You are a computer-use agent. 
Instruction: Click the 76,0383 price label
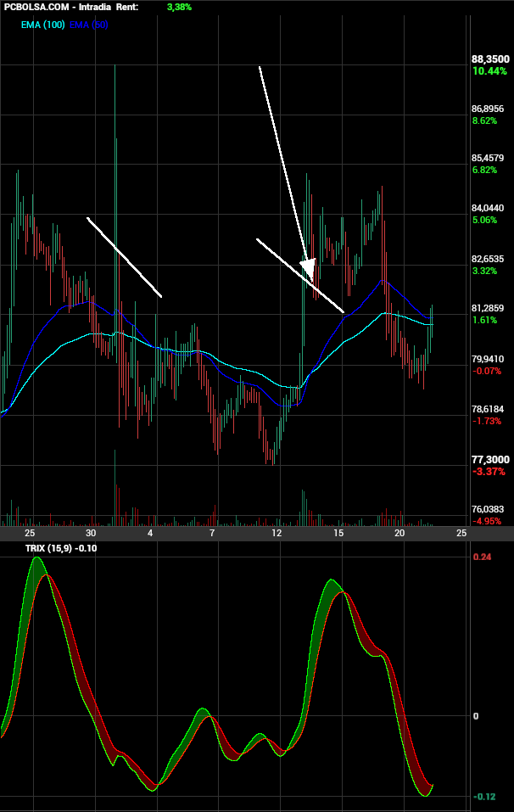click(488, 510)
